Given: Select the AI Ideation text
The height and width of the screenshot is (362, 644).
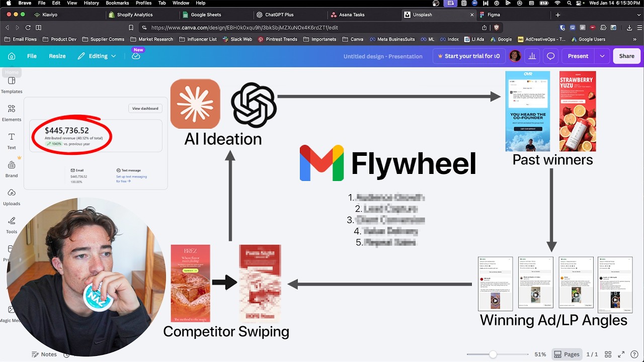Looking at the screenshot, I should pyautogui.click(x=223, y=139).
